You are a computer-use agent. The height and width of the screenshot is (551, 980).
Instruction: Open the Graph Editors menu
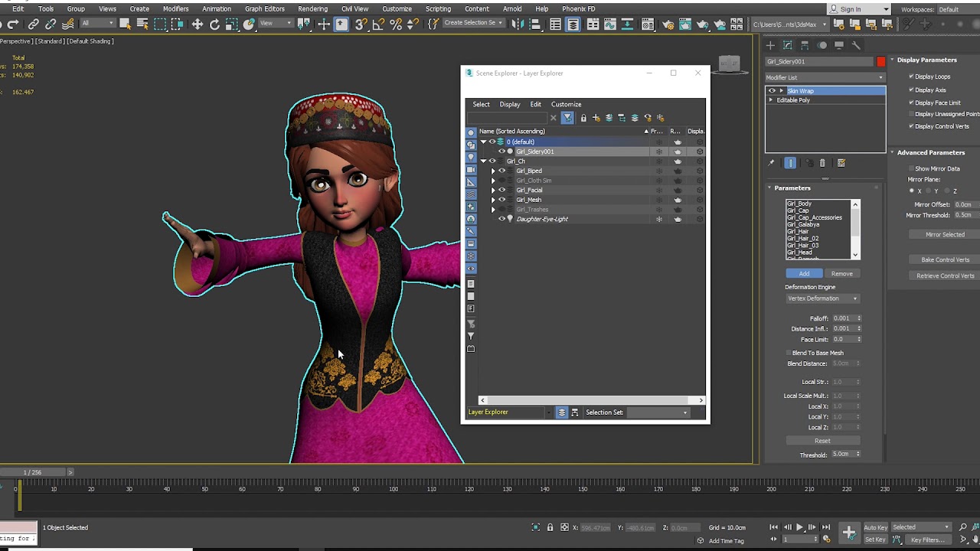[265, 8]
